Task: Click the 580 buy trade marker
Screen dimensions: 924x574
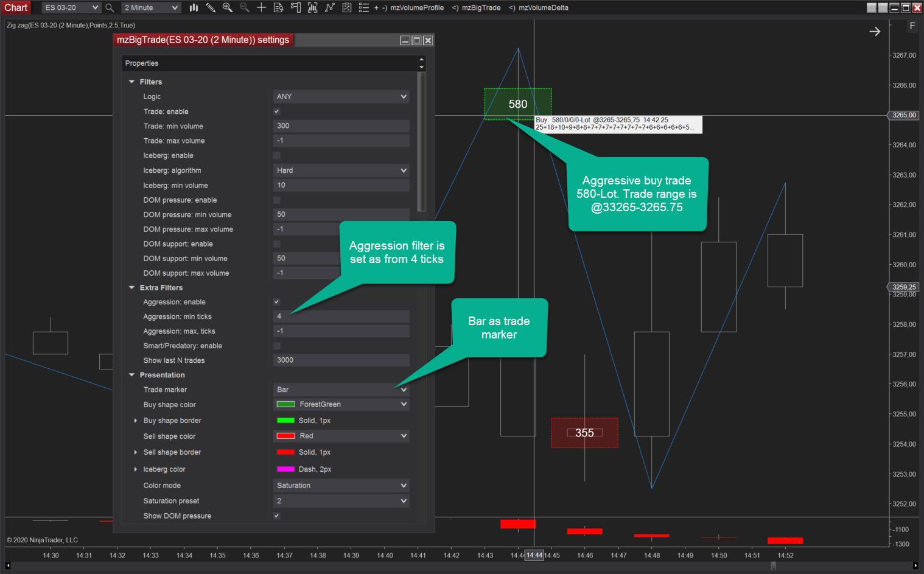Action: [518, 104]
